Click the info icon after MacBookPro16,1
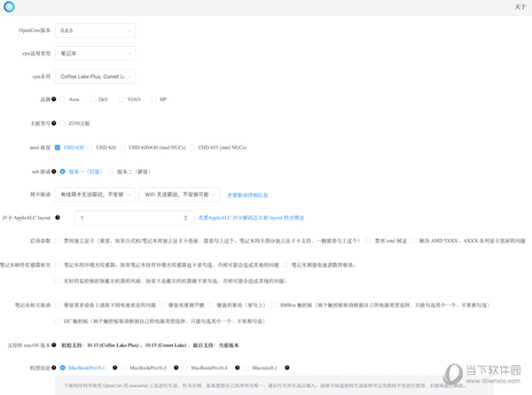This screenshot has height=395, width=532. 115,368
